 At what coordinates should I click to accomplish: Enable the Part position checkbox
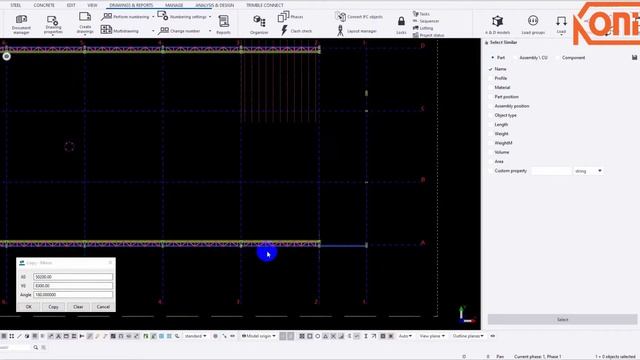pyautogui.click(x=491, y=97)
